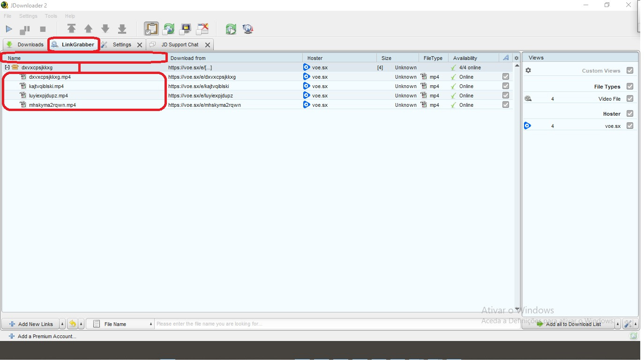Viewport: 644px width, 363px height.
Task: Click the Download from column header
Action: click(x=235, y=58)
